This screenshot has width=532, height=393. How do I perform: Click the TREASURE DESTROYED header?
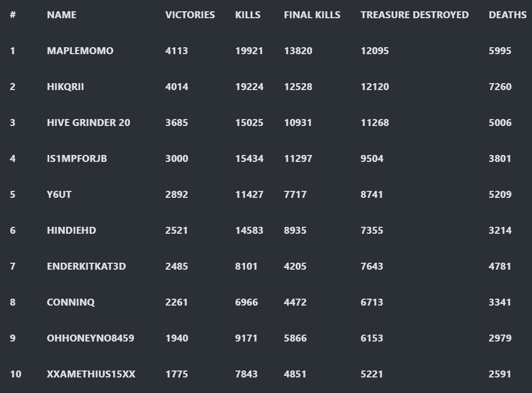[415, 15]
